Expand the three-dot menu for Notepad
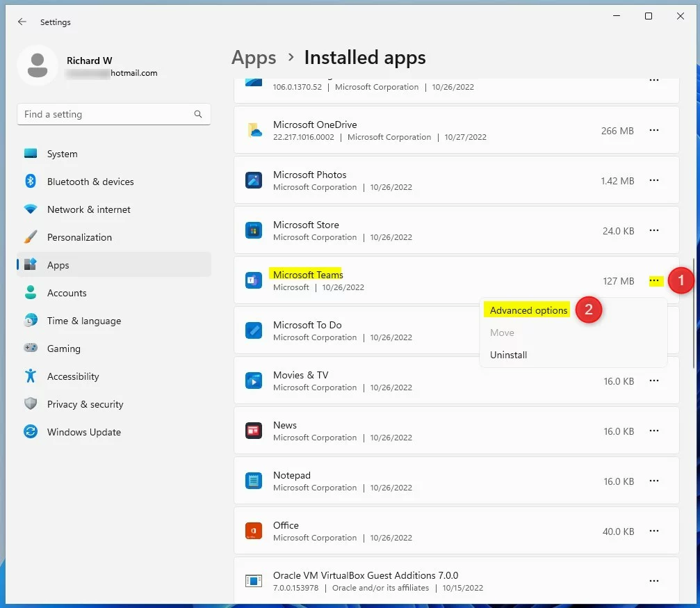This screenshot has height=608, width=700. [653, 481]
